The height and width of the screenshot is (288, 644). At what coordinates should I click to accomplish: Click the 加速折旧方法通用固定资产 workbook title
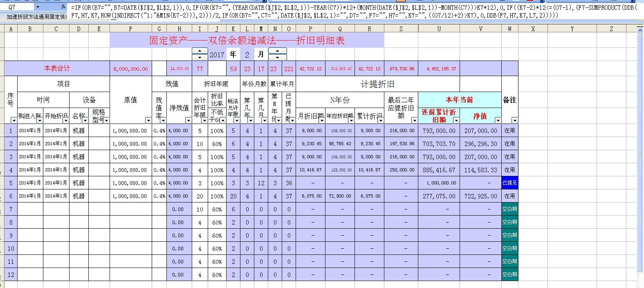(x=37, y=17)
